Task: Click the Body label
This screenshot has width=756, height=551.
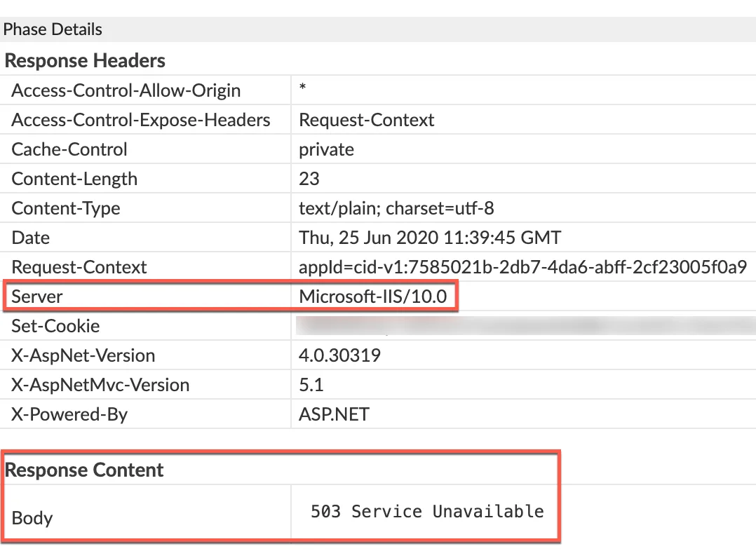Action: pyautogui.click(x=32, y=518)
